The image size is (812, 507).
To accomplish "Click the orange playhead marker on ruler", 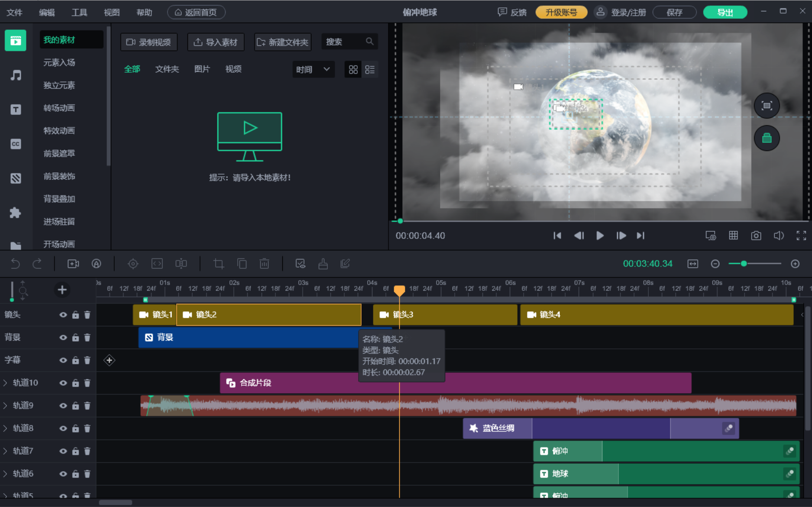I will click(399, 290).
